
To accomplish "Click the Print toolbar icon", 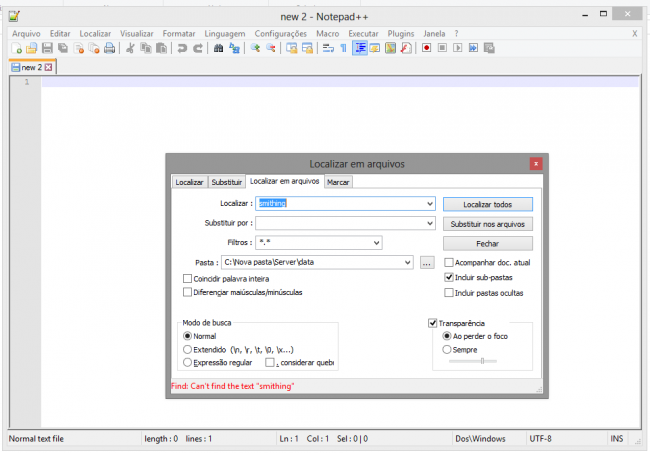I will pyautogui.click(x=109, y=48).
